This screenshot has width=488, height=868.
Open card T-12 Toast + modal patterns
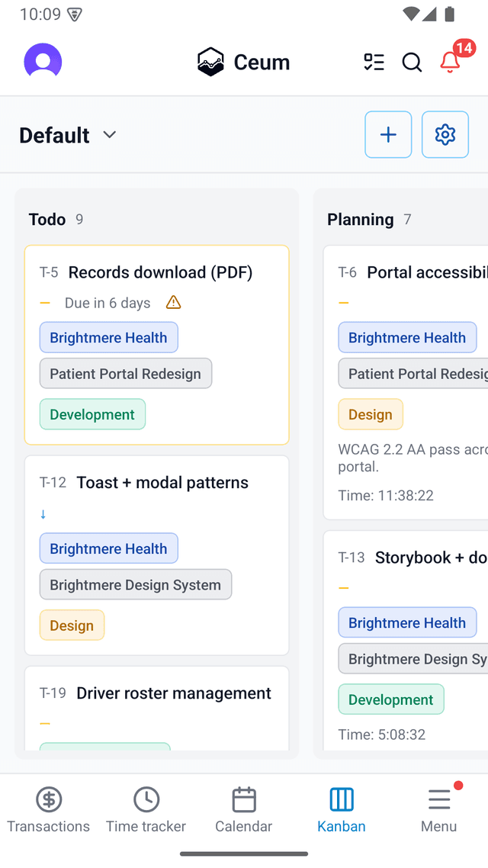point(156,555)
